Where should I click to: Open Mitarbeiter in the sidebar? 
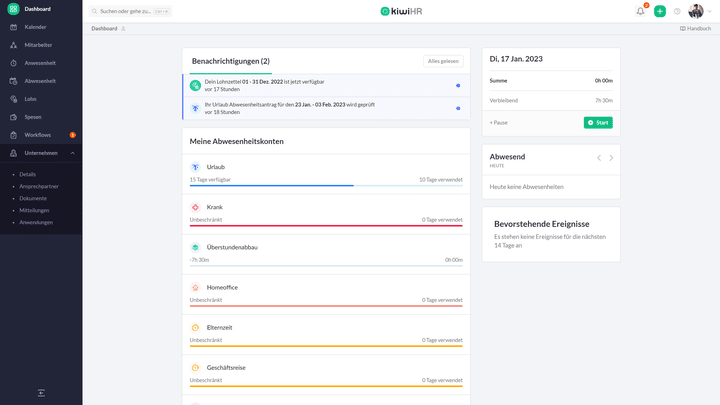coord(37,45)
